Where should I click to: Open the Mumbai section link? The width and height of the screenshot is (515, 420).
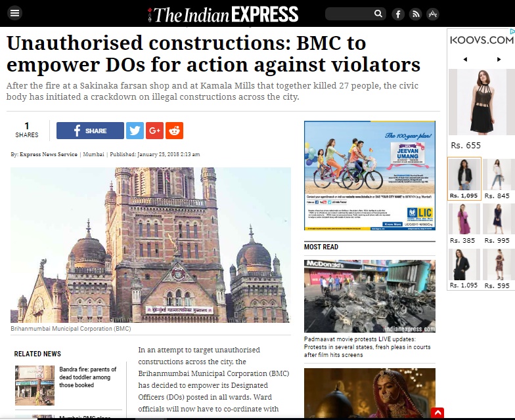click(x=93, y=154)
